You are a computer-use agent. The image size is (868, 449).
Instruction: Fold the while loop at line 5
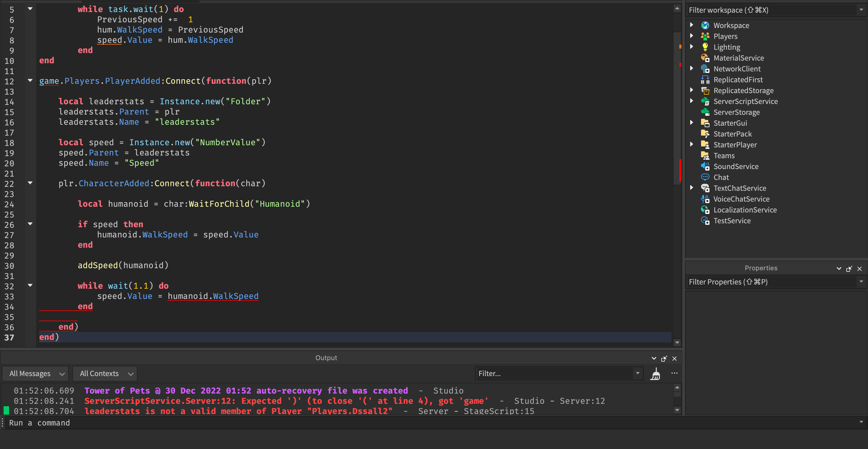click(x=30, y=9)
